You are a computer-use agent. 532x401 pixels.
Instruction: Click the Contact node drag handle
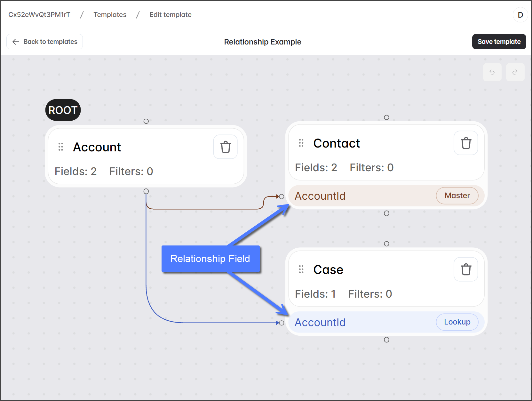tap(301, 143)
